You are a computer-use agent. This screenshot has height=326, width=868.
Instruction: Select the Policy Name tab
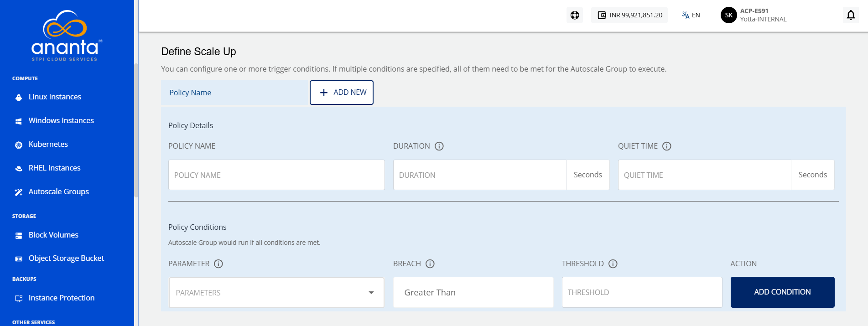point(235,93)
